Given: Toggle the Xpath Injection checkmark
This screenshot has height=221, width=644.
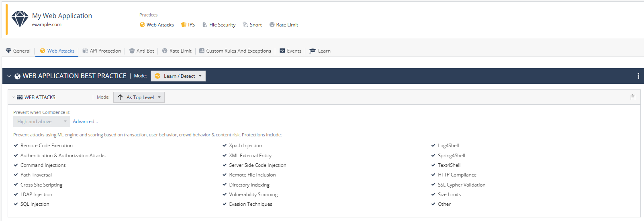Looking at the screenshot, I should (x=225, y=146).
